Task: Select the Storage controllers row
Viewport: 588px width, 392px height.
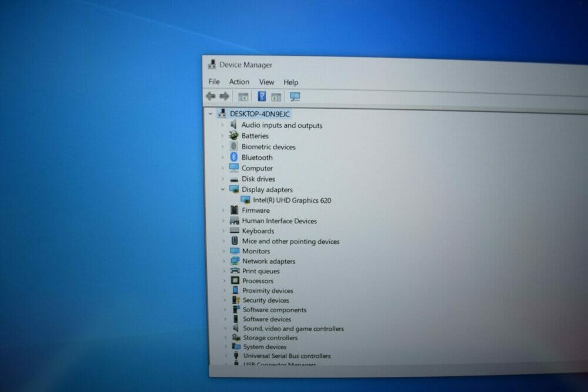Action: (270, 337)
